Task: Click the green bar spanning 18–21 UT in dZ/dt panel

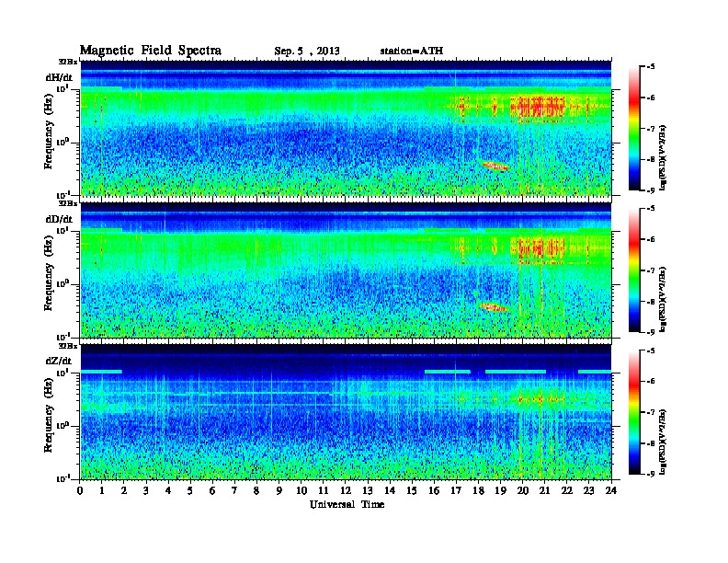Action: [516, 372]
